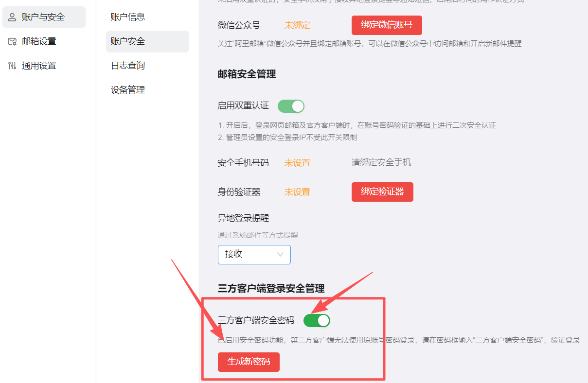588x383 pixels.
Task: Click the person icon beside 账户与安全
Action: (12, 17)
